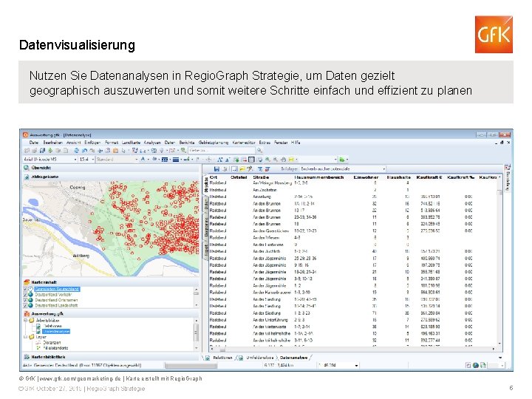Image resolution: width=532 pixels, height=399 pixels.
Task: Toggle Deutschland Verkehr layer checkbox
Action: point(25,295)
